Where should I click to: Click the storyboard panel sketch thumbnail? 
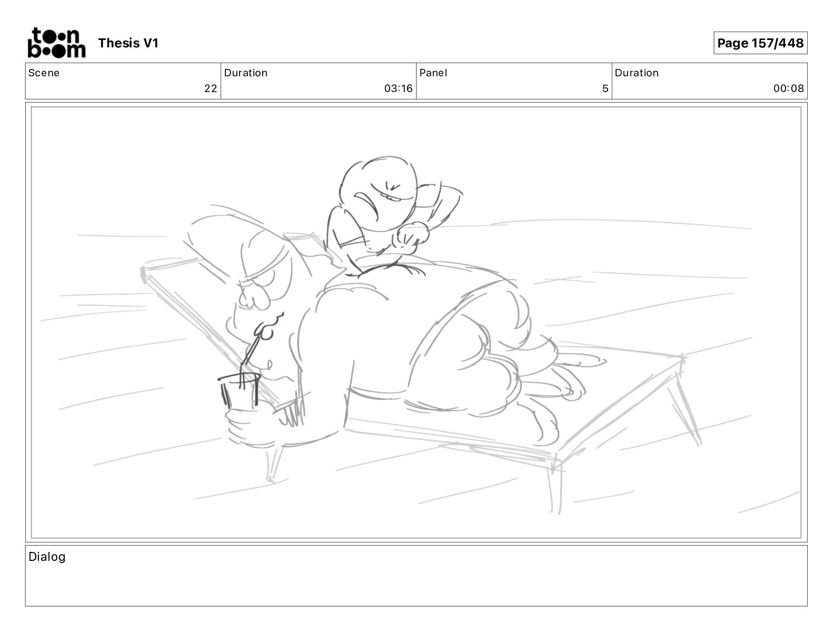416,322
